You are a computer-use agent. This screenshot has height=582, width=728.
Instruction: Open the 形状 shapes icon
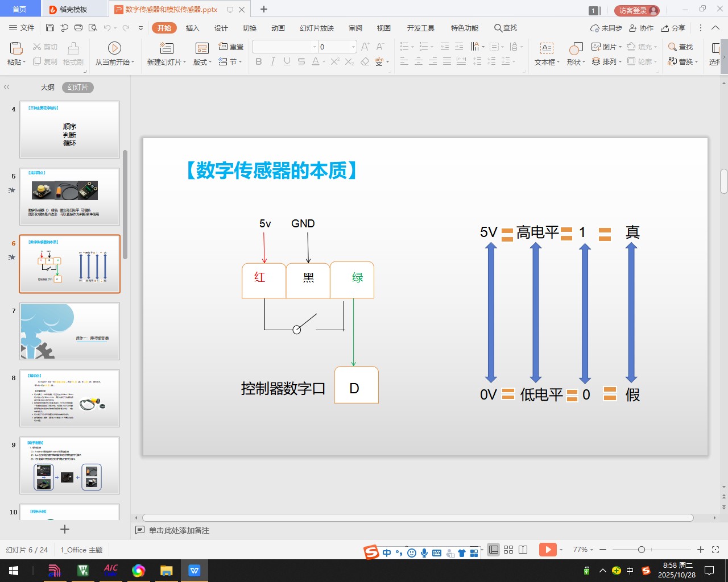pyautogui.click(x=576, y=48)
